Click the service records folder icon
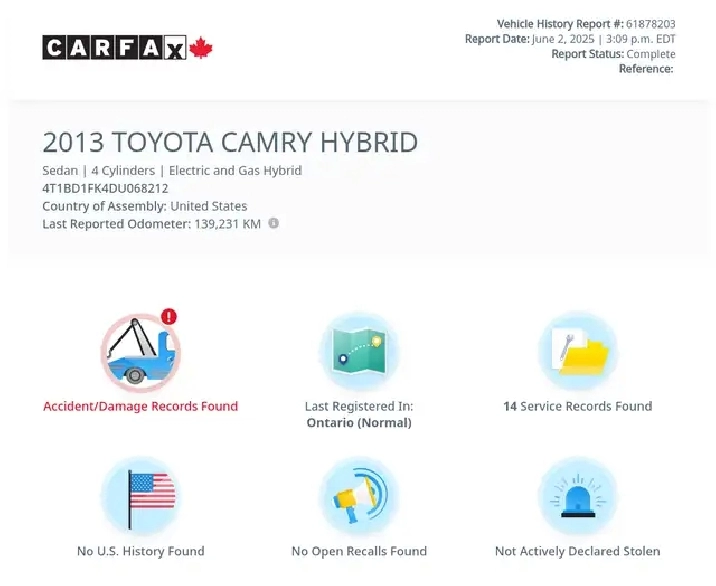Screen dimensions: 716x586 point(578,352)
